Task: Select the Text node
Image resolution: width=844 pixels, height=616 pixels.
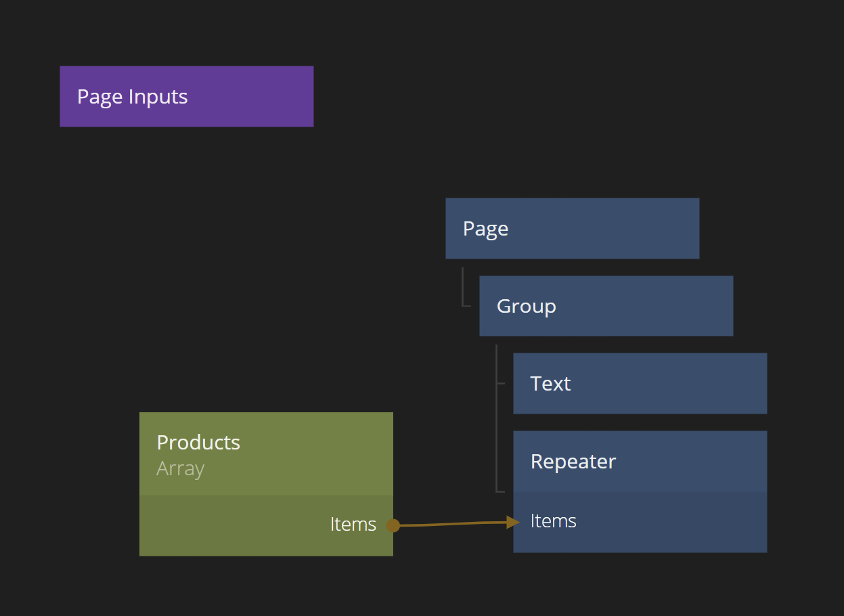Action: [640, 383]
